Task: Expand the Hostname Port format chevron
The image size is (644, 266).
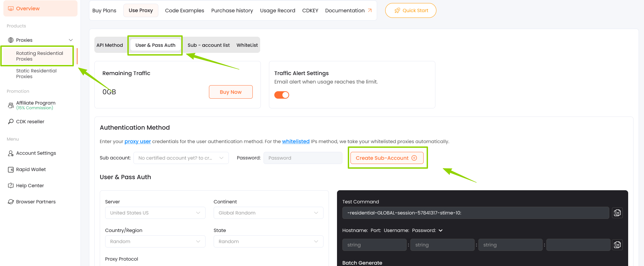Action: point(440,231)
